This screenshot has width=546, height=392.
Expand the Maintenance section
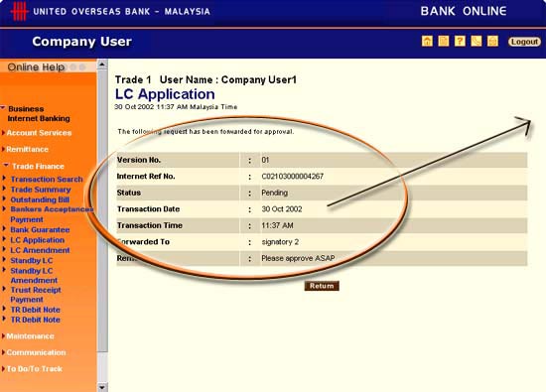[x=30, y=336]
